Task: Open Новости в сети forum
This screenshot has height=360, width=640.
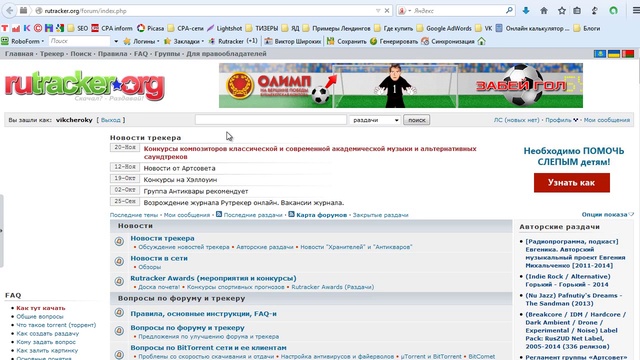Action: tap(159, 258)
